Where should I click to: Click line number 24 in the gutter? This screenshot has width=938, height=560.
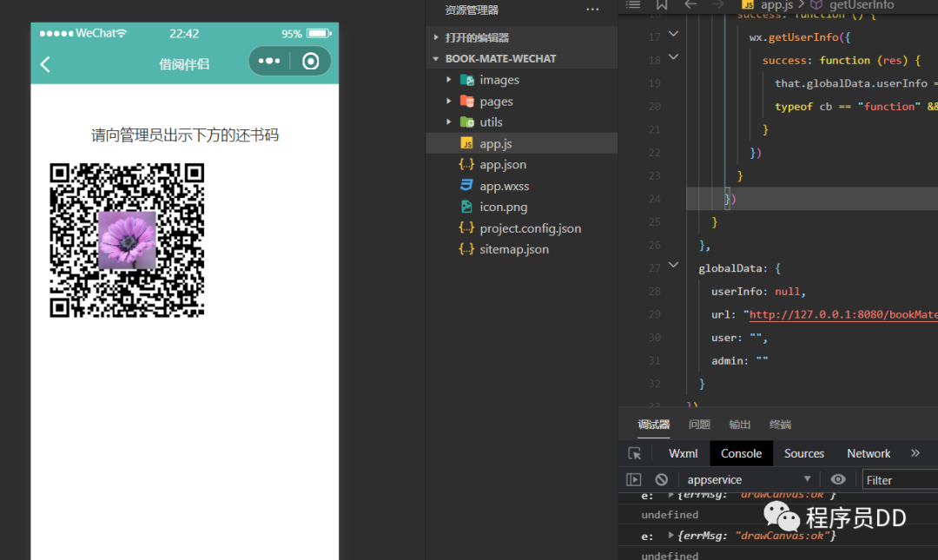pyautogui.click(x=655, y=199)
